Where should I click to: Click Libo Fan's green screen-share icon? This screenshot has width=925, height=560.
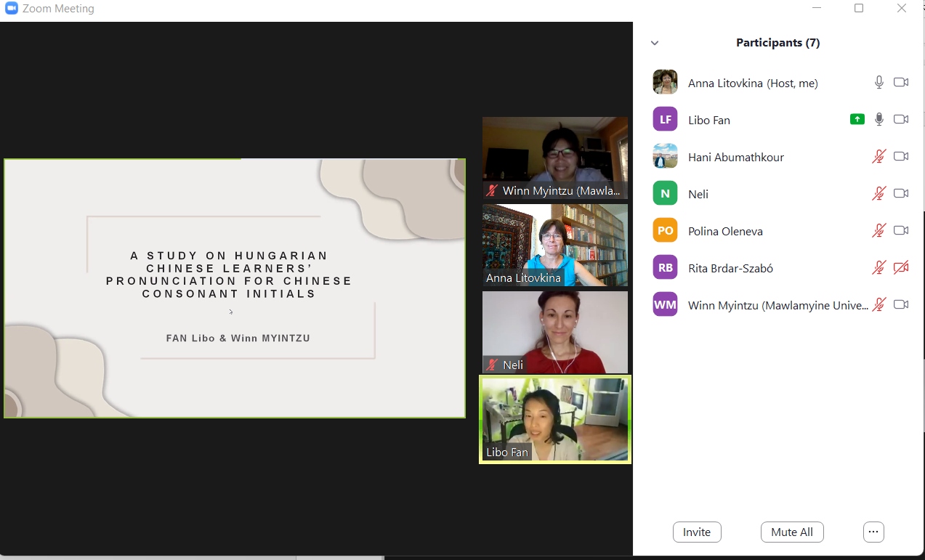pos(857,119)
